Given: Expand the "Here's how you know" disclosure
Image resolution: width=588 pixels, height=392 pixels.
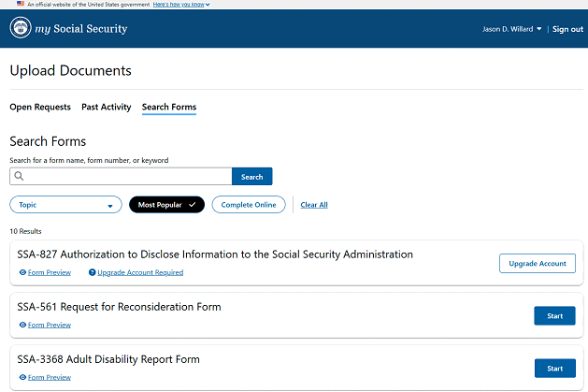Looking at the screenshot, I should click(x=181, y=5).
